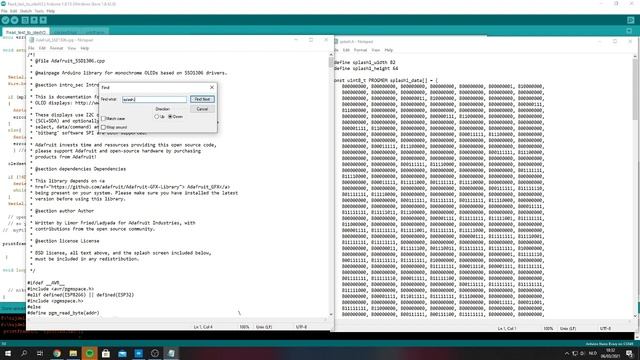Open File menu in Adafruit_SSD1306.cpp Notepad
Image resolution: width=640 pixels, height=360 pixels.
point(31,48)
